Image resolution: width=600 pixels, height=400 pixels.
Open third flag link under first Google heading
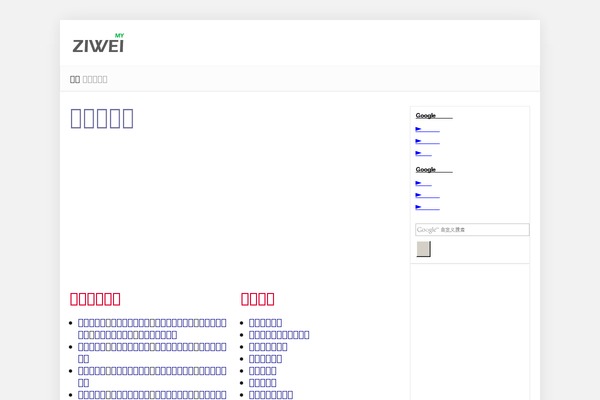coord(424,153)
